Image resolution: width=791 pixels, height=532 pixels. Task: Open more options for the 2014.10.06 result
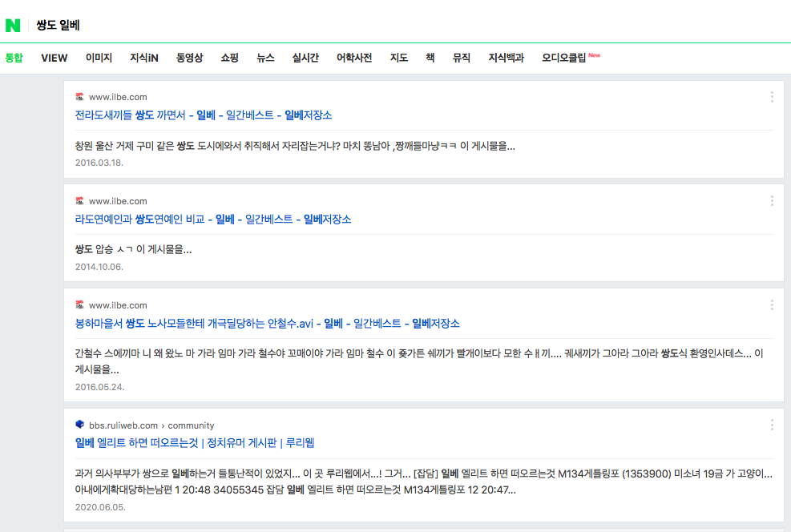pyautogui.click(x=772, y=200)
